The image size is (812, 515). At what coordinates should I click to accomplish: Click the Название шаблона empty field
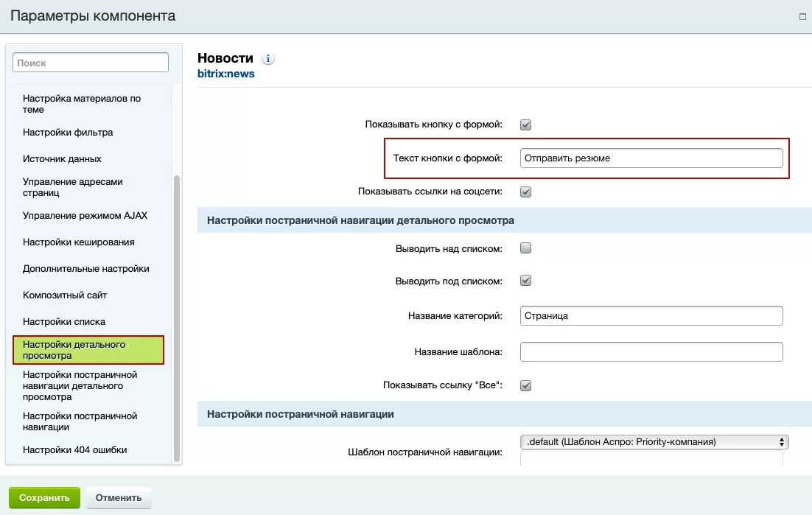coord(651,352)
